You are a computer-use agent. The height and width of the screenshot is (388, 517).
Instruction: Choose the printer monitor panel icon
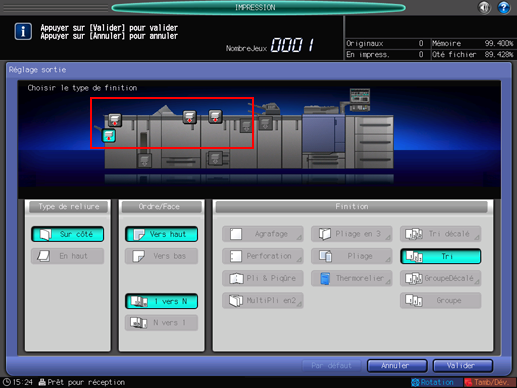[360, 100]
